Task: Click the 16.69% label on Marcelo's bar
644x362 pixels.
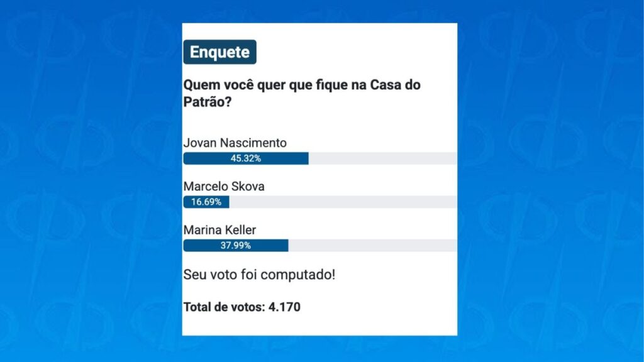Action: [206, 202]
